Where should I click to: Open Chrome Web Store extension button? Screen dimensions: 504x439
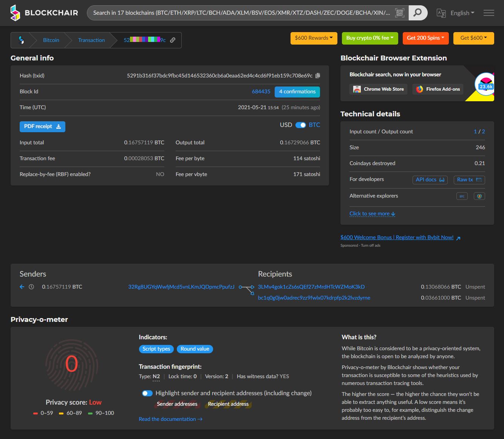(x=378, y=89)
